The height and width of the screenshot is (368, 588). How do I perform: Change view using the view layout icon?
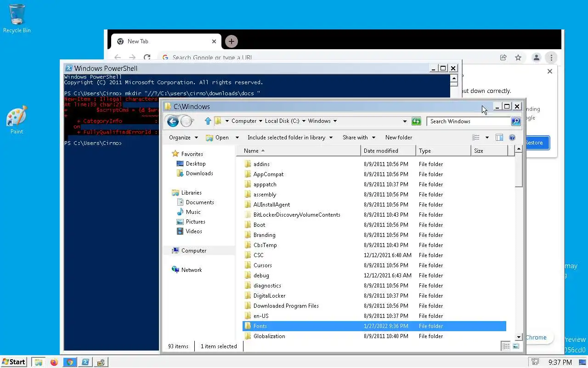coord(476,138)
